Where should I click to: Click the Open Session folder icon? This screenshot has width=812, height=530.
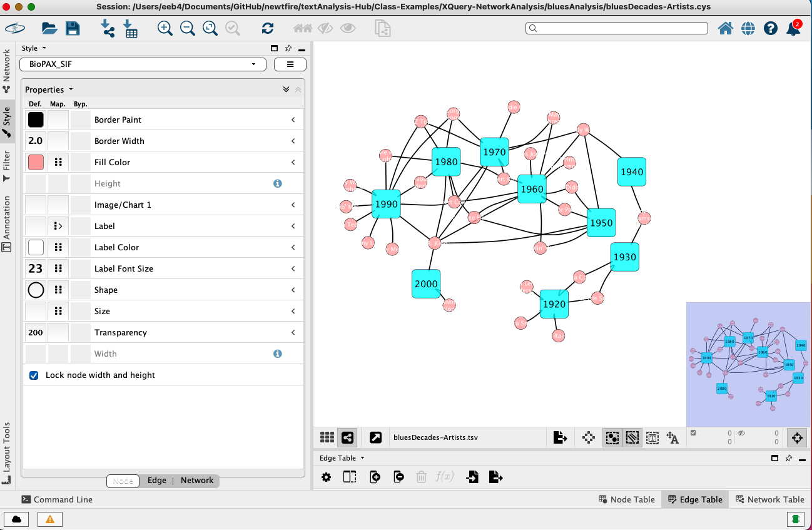pos(49,28)
